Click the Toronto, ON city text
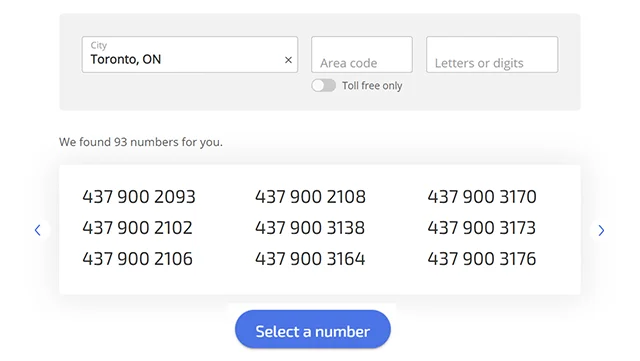This screenshot has height=361, width=640. pyautogui.click(x=126, y=60)
